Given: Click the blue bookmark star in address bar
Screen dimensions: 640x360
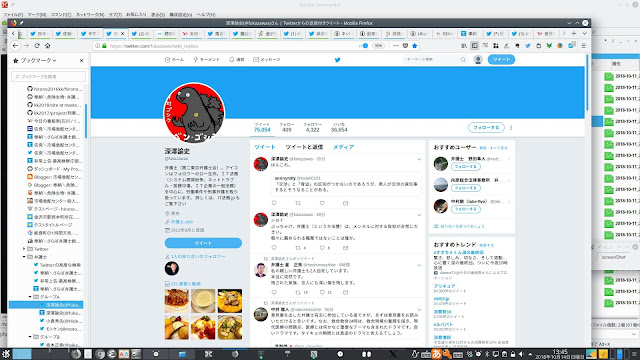Looking at the screenshot, I should (x=415, y=46).
